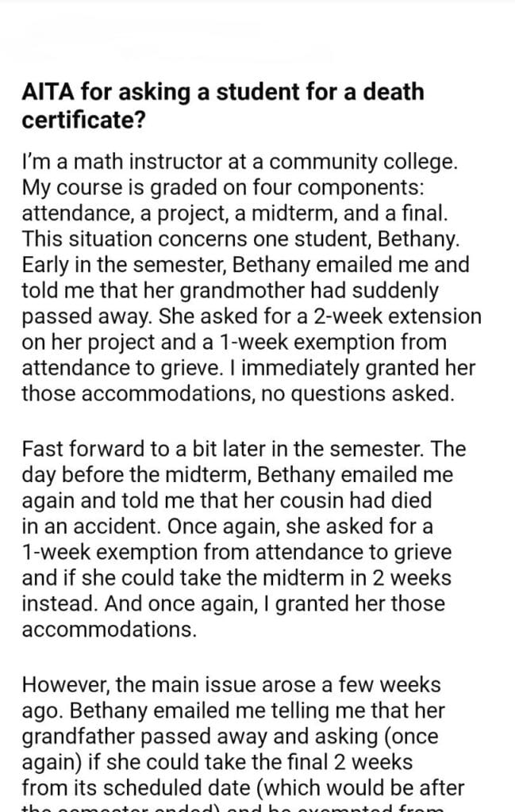Click the final word "accommodations." in paragraph two
Image resolution: width=515 pixels, height=812 pixels.
click(x=110, y=629)
